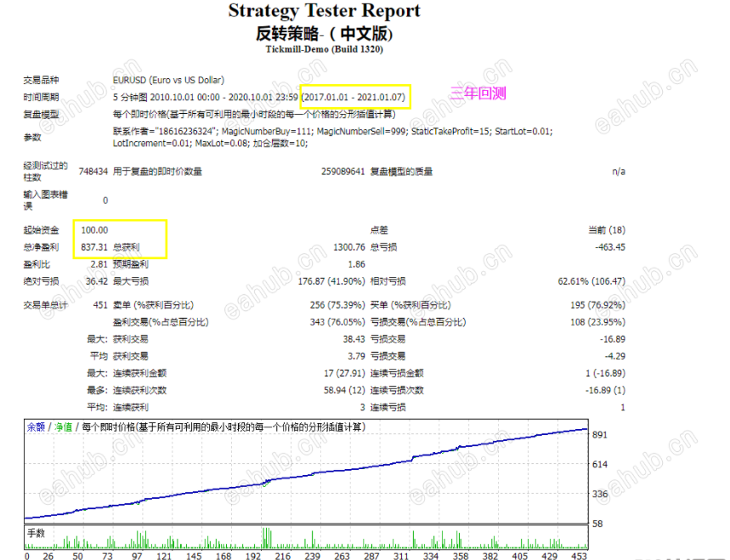Click initial deposit value 100.00
730x560 pixels.
(94, 230)
